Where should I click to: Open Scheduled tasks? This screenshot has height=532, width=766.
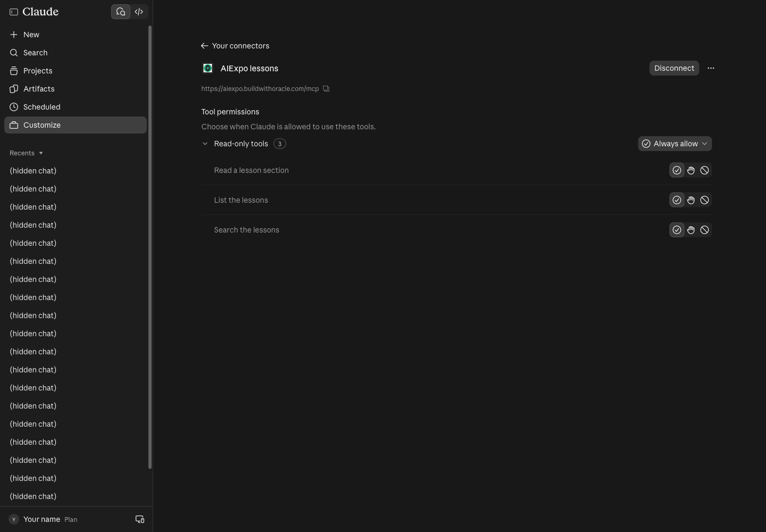click(76, 107)
